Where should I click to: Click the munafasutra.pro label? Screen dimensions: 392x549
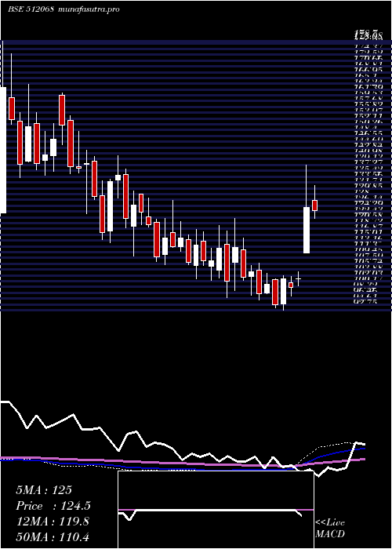pyautogui.click(x=89, y=9)
